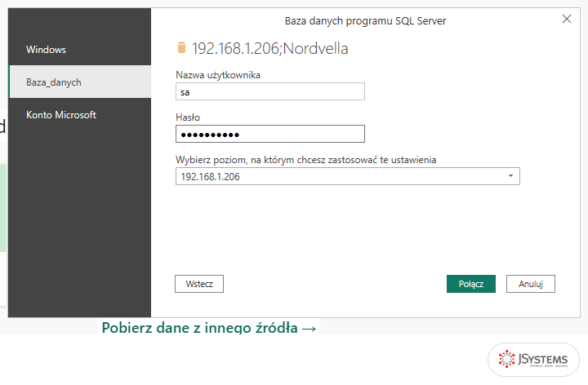
Task: Click the Połącz connect button
Action: pyautogui.click(x=471, y=284)
